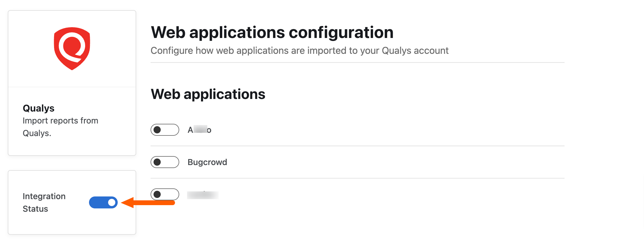Click the Web applications section heading
This screenshot has height=244, width=644.
pyautogui.click(x=208, y=94)
